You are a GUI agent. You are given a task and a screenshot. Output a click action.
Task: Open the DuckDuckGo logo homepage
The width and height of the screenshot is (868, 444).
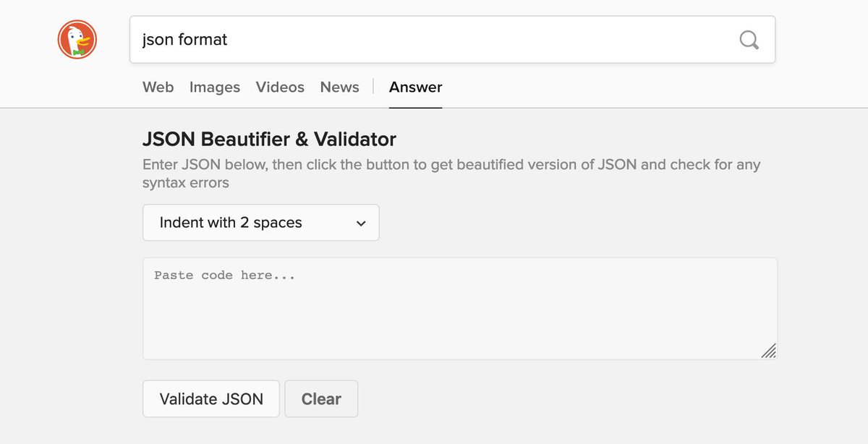click(x=77, y=39)
